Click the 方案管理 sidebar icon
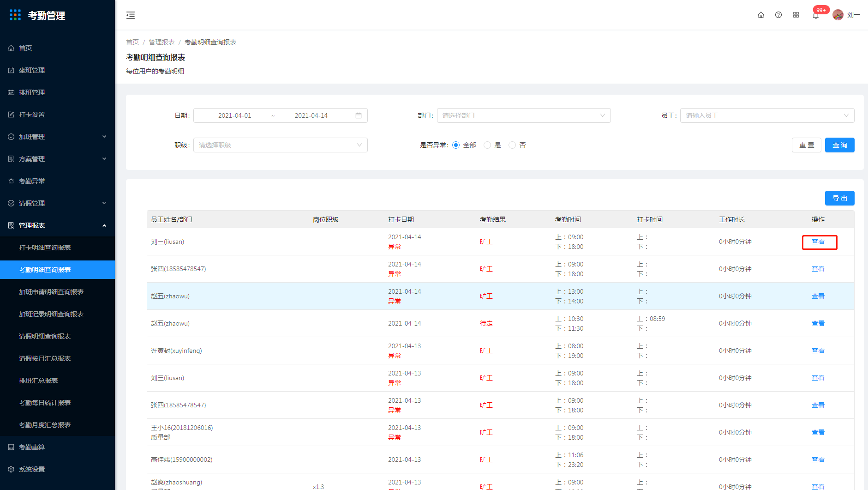This screenshot has height=490, width=868. pos(11,159)
